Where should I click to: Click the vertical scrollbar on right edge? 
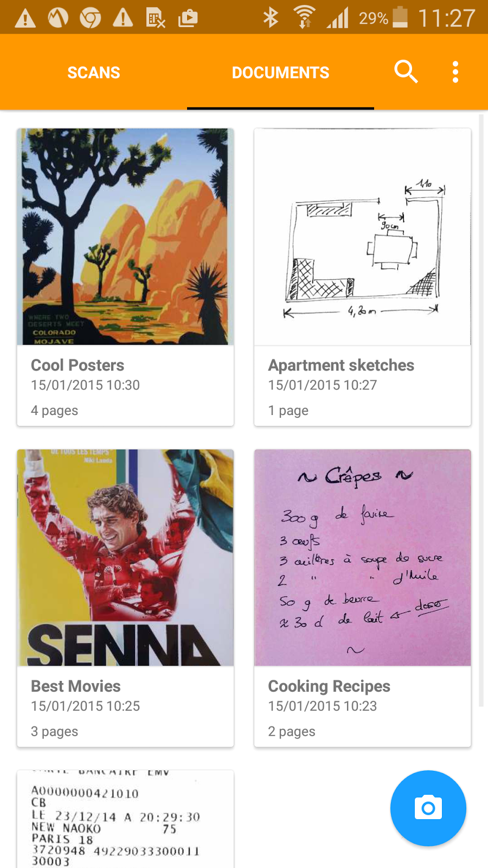point(481,410)
